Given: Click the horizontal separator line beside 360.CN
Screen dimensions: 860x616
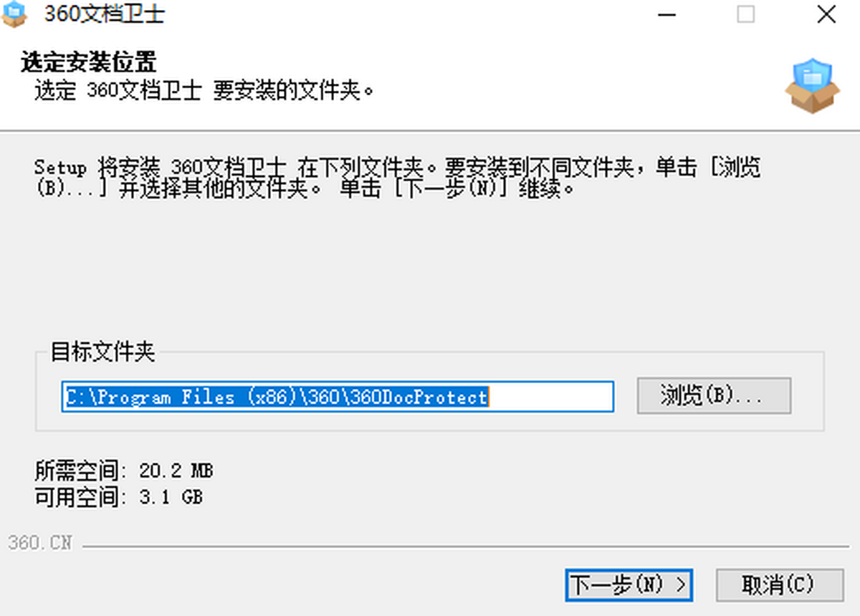Looking at the screenshot, I should (x=466, y=547).
